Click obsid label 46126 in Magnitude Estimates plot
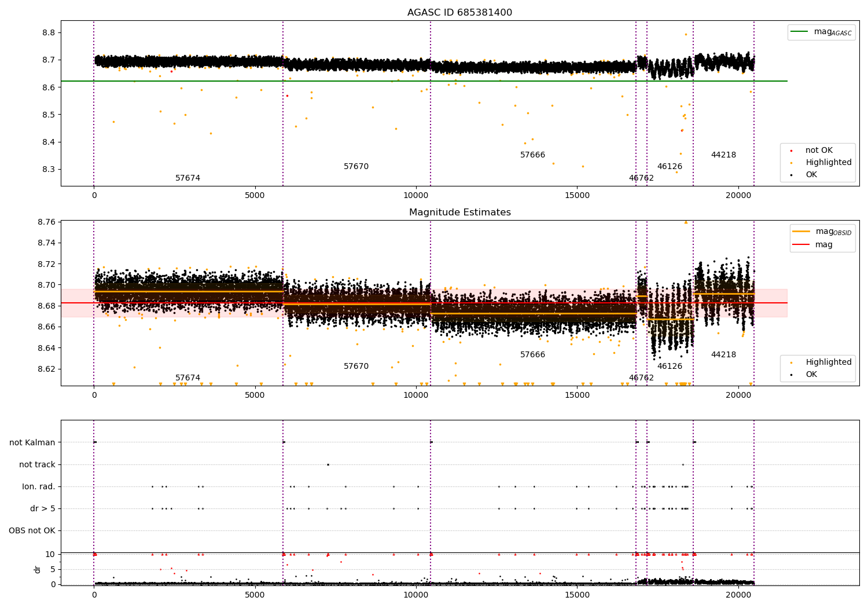Screen dimensions: 868x608 point(670,367)
